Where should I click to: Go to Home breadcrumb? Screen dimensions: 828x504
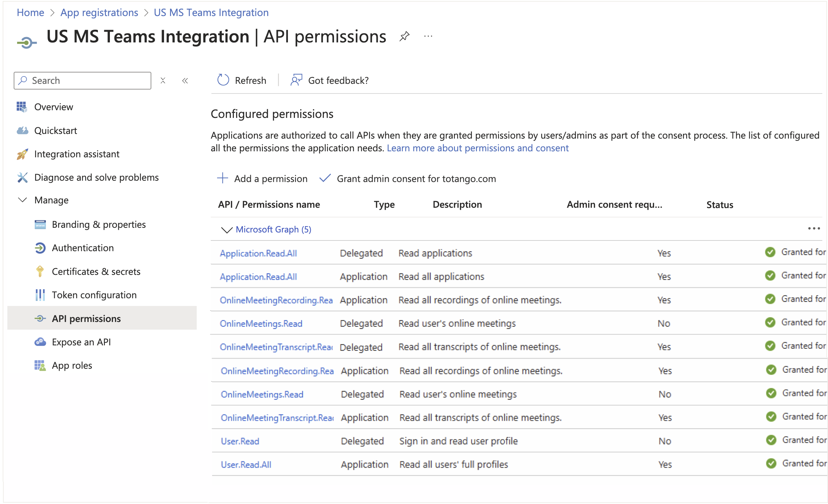31,12
